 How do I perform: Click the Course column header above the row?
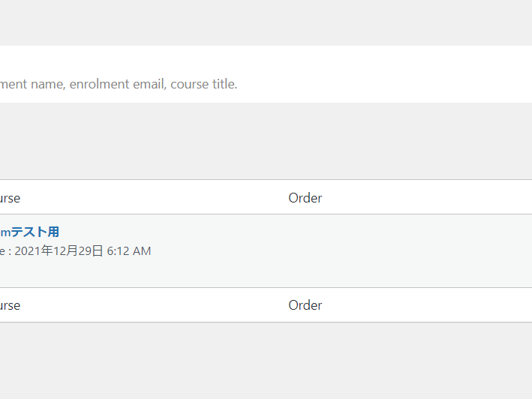coord(10,198)
